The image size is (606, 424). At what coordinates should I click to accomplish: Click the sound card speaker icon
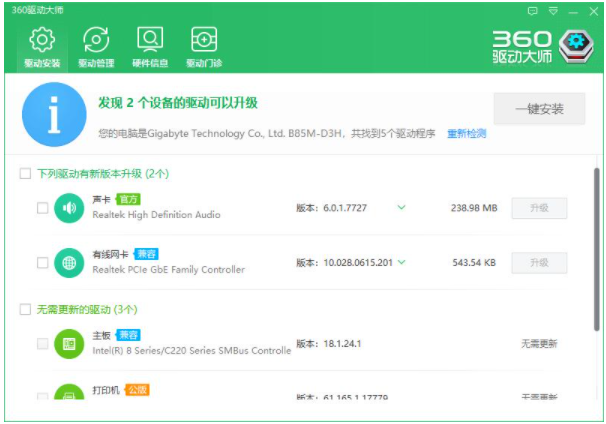(x=69, y=208)
